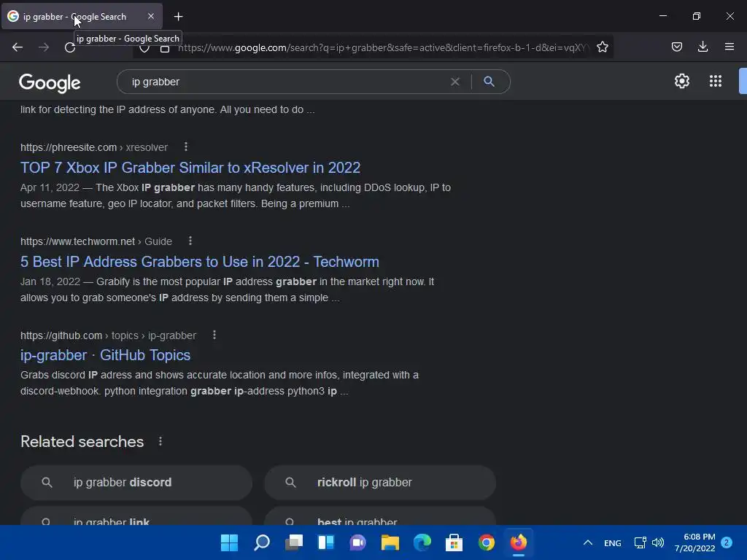Reload the current page

[70, 47]
